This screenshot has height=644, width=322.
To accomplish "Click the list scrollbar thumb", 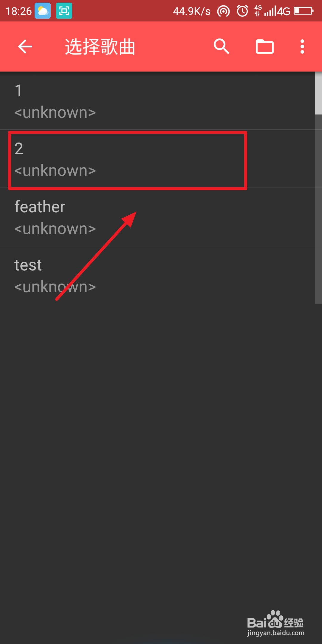I will (x=318, y=93).
